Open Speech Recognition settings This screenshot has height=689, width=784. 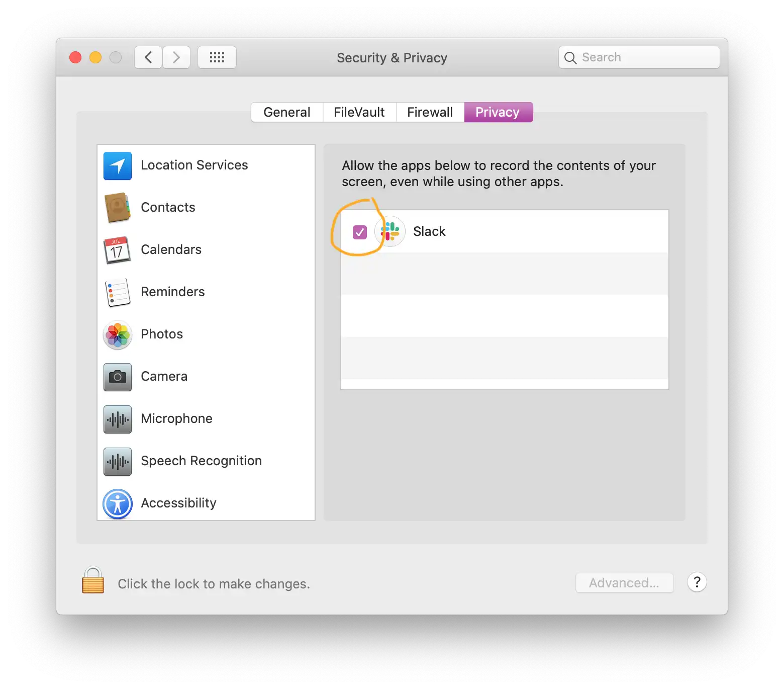(117, 461)
